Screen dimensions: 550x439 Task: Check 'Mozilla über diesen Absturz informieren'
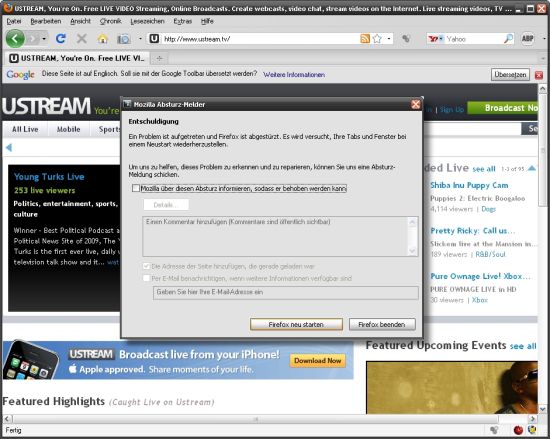(136, 188)
